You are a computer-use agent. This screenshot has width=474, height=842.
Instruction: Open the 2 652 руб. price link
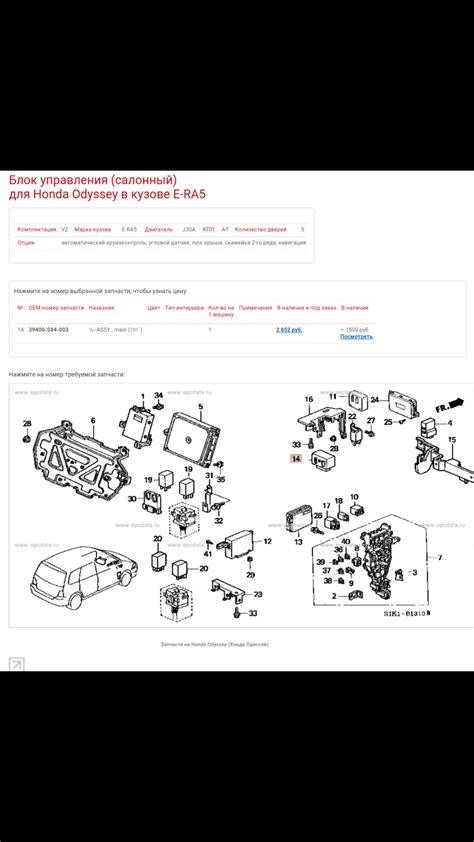point(289,330)
